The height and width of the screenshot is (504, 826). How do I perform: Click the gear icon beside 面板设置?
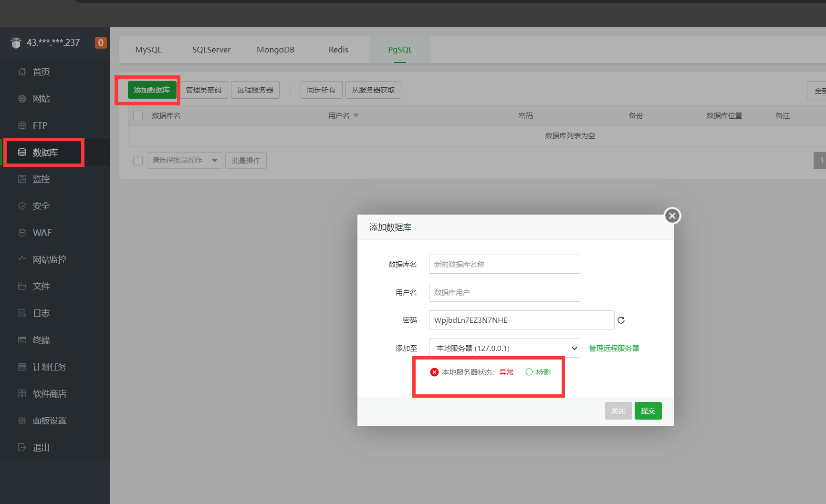tap(22, 421)
